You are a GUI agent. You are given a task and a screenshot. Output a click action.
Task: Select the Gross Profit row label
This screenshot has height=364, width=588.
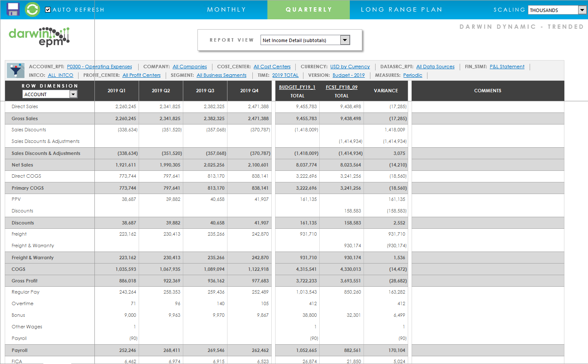click(24, 281)
